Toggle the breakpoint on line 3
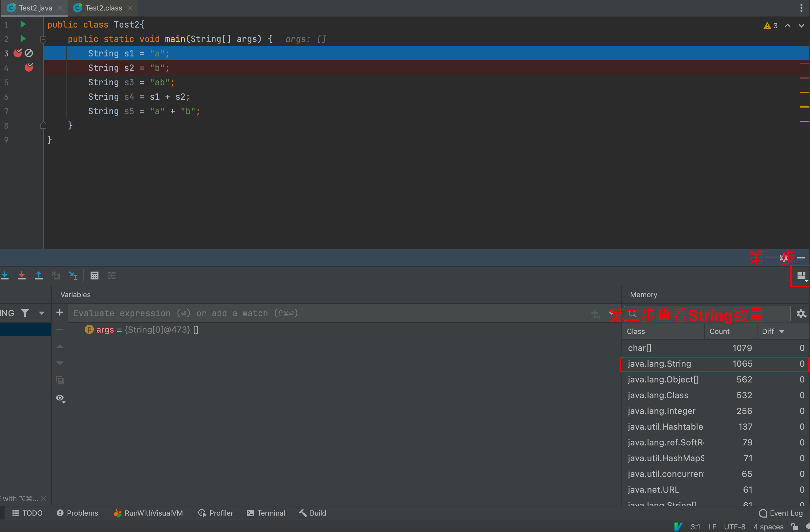 (18, 53)
